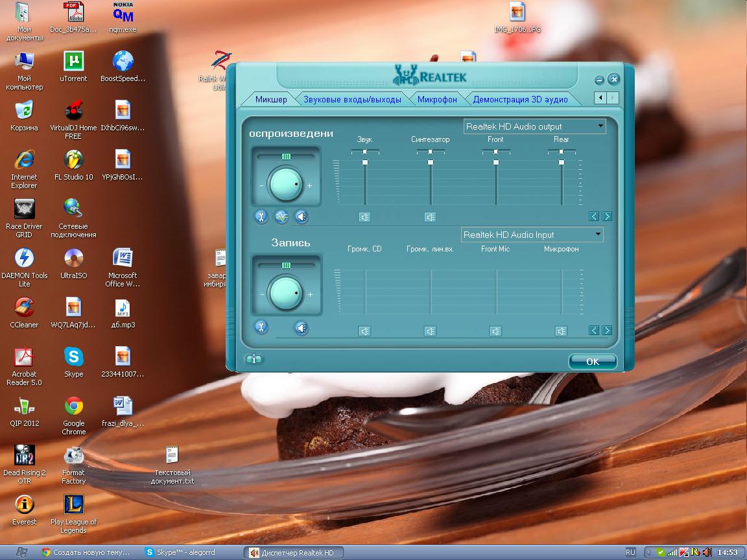Expand the Realtek HD Audio Input dropdown
The image size is (747, 560).
tap(597, 235)
